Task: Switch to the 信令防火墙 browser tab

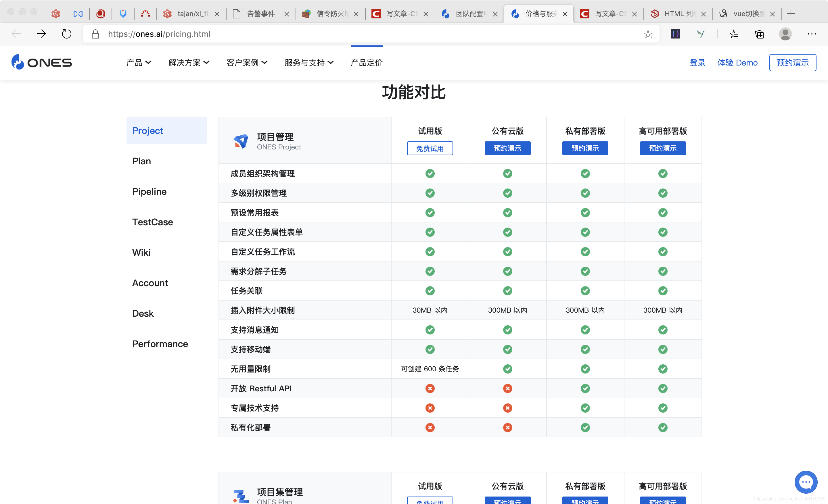Action: pos(331,14)
